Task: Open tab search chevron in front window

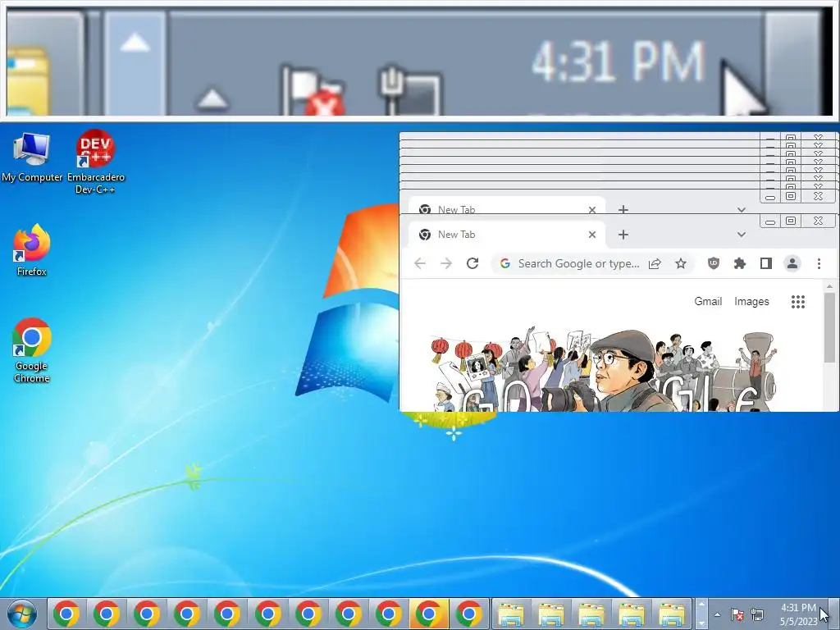Action: pos(742,235)
